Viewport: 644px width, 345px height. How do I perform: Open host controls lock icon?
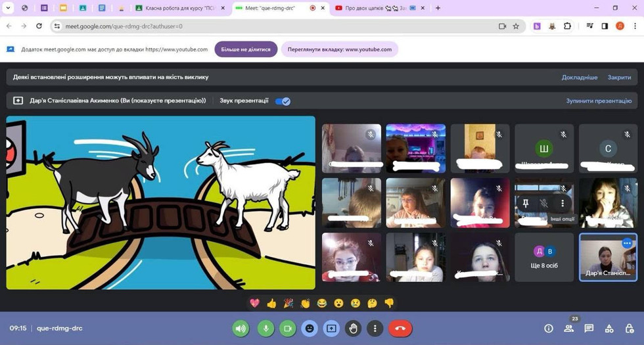[x=629, y=328]
